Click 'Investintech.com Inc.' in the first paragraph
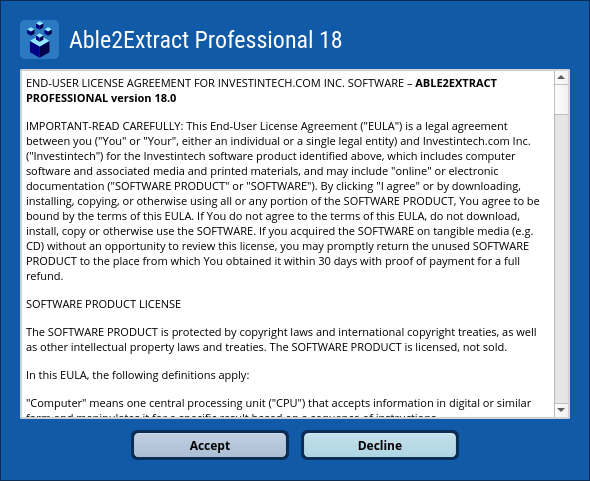590x481 pixels. pyautogui.click(x=476, y=141)
